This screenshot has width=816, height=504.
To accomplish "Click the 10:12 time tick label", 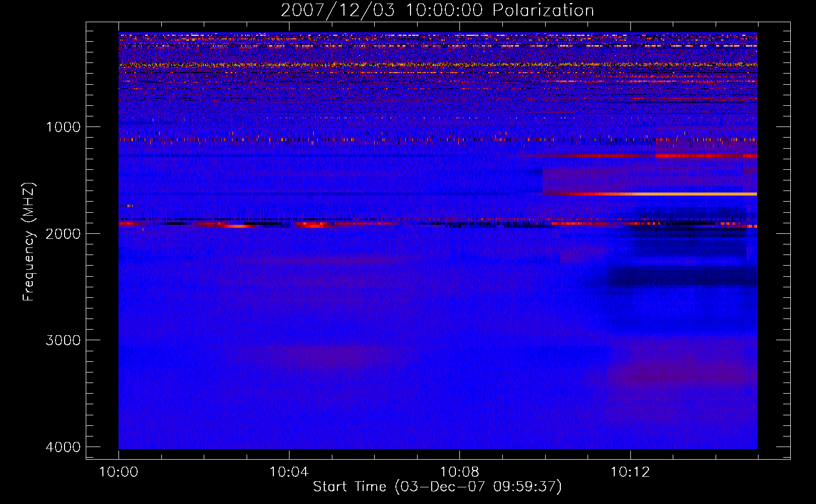I will (630, 472).
